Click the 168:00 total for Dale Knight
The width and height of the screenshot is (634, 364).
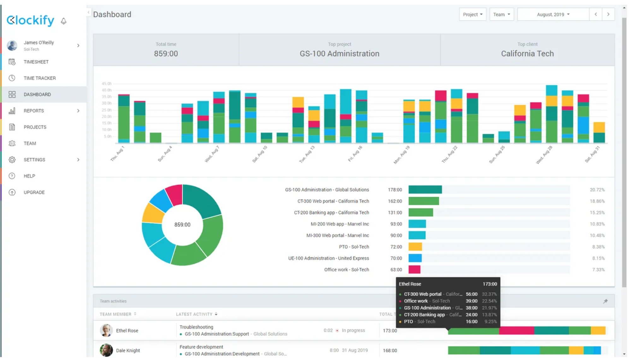point(390,350)
